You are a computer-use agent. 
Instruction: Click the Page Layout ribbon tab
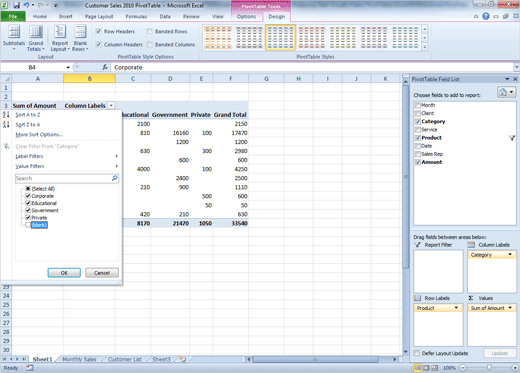coord(99,16)
